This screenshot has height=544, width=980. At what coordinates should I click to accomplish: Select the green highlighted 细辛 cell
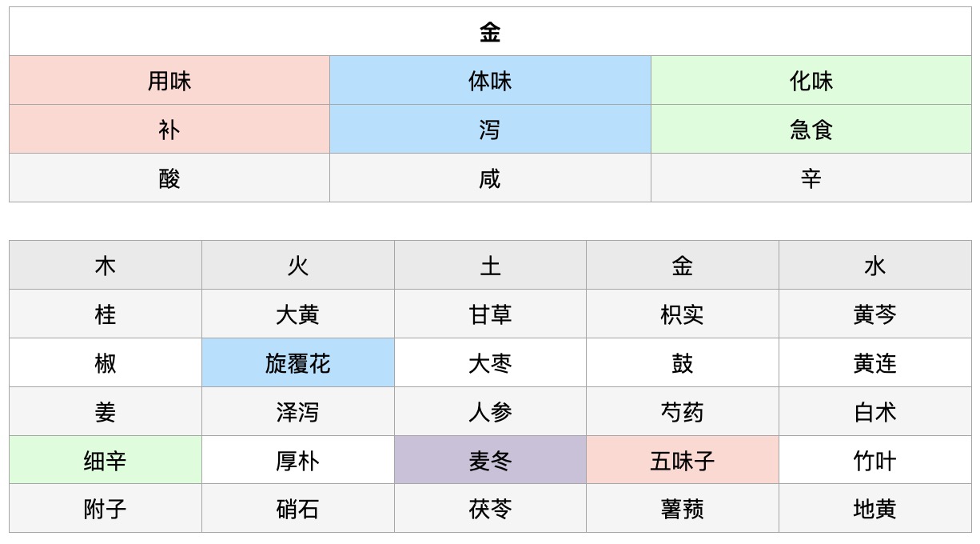[x=106, y=461]
